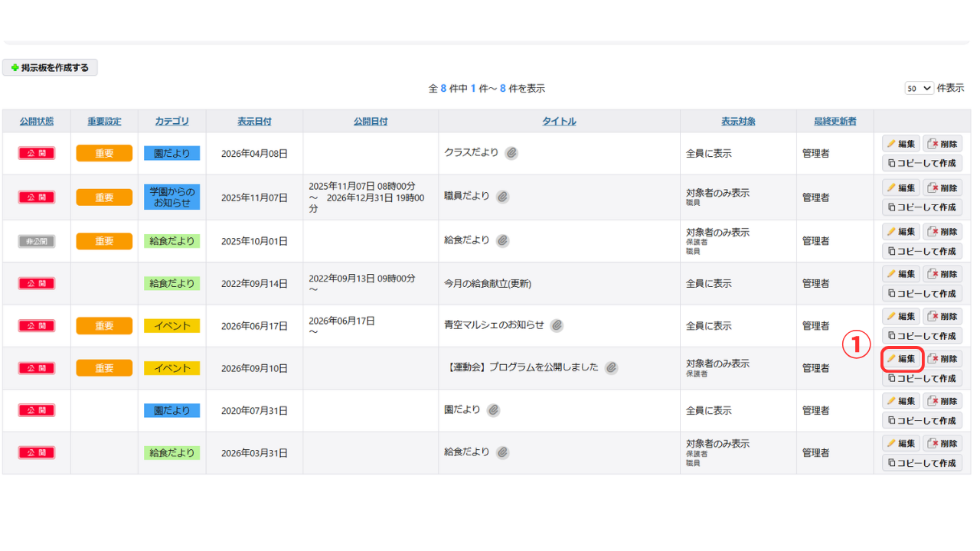Click 編集 in the 2025年10月01日 給食だより row
This screenshot has height=551, width=980.
point(901,231)
